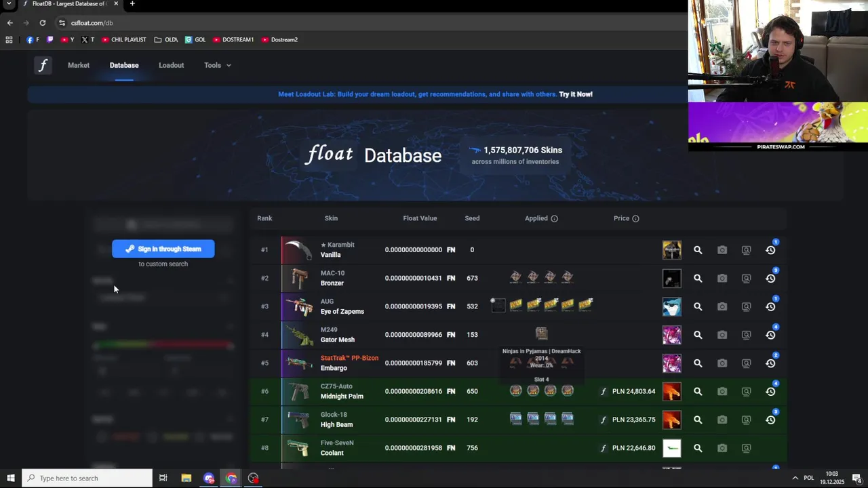This screenshot has height=488, width=868.
Task: Click float value 0.00000000010431
Action: click(414, 279)
